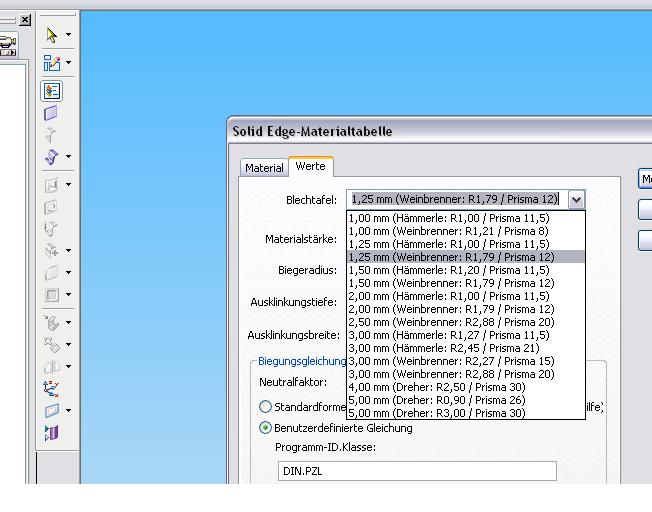Click the Blechtafel combo box text field
The image size is (652, 512).
pyautogui.click(x=457, y=200)
